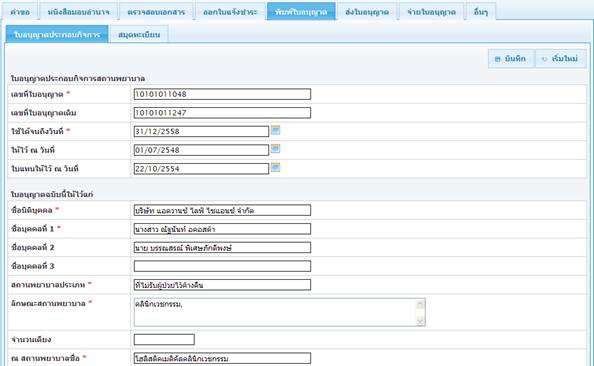This screenshot has height=366, width=594.
Task: Click the บันทึก save button
Action: coord(511,59)
